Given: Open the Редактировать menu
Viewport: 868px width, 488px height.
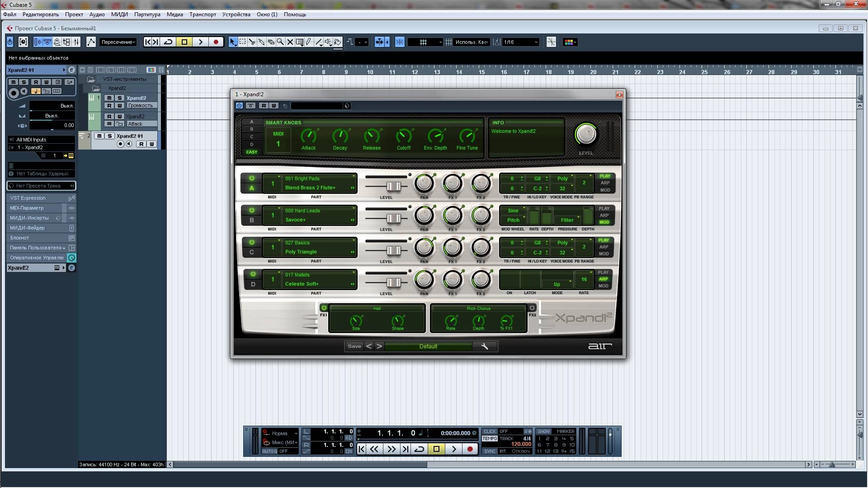Looking at the screenshot, I should point(41,14).
